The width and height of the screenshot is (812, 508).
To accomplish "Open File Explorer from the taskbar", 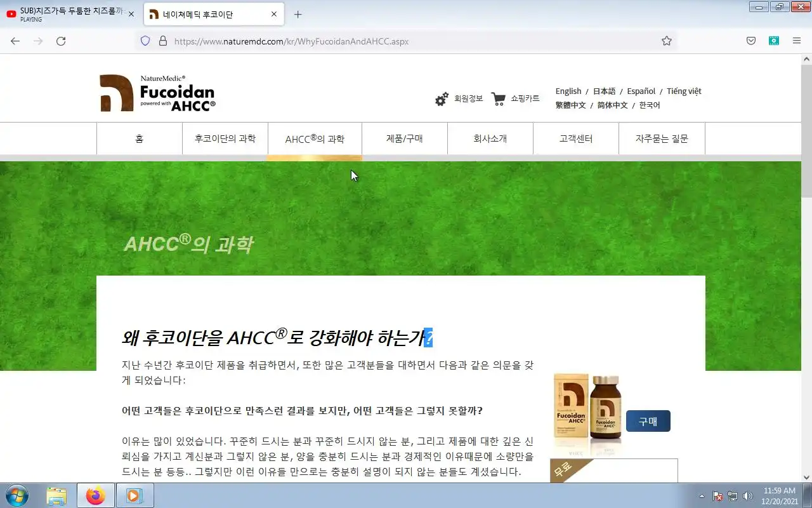I will coord(56,495).
